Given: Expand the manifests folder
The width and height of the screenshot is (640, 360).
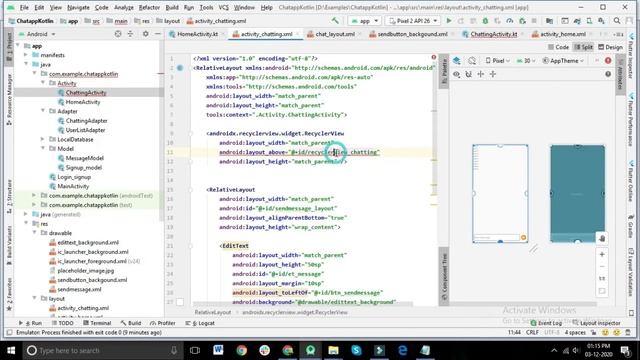Looking at the screenshot, I should pyautogui.click(x=26, y=55).
